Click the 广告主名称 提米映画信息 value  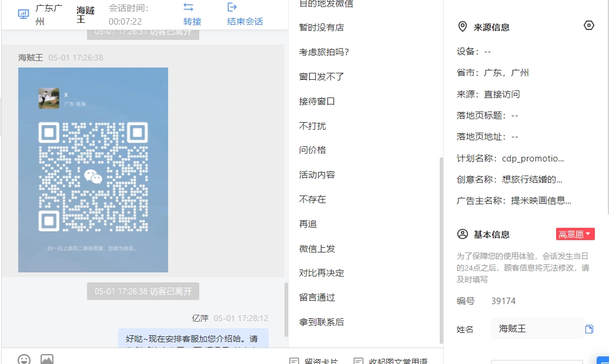click(x=541, y=201)
